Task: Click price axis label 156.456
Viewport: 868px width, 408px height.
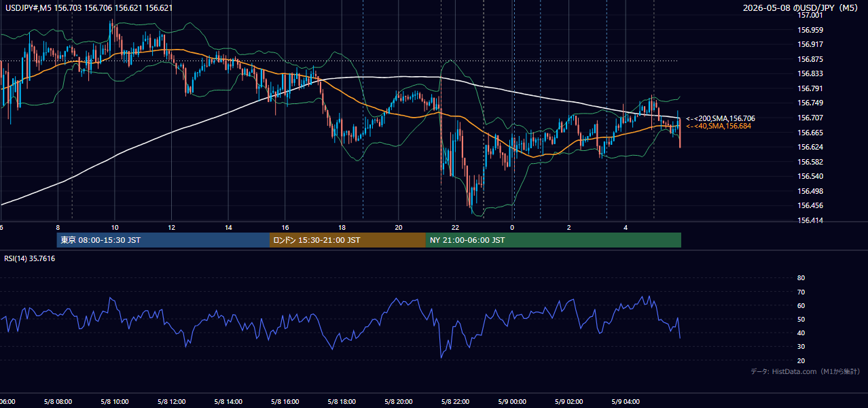Action: click(811, 205)
